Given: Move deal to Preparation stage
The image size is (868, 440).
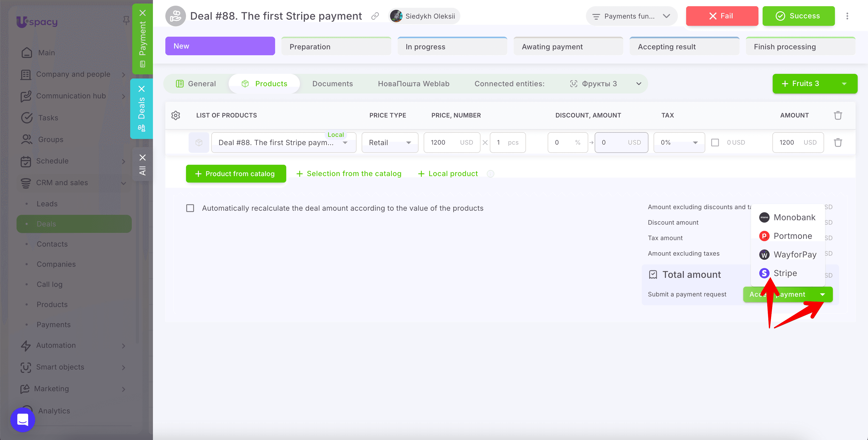Looking at the screenshot, I should coord(336,46).
